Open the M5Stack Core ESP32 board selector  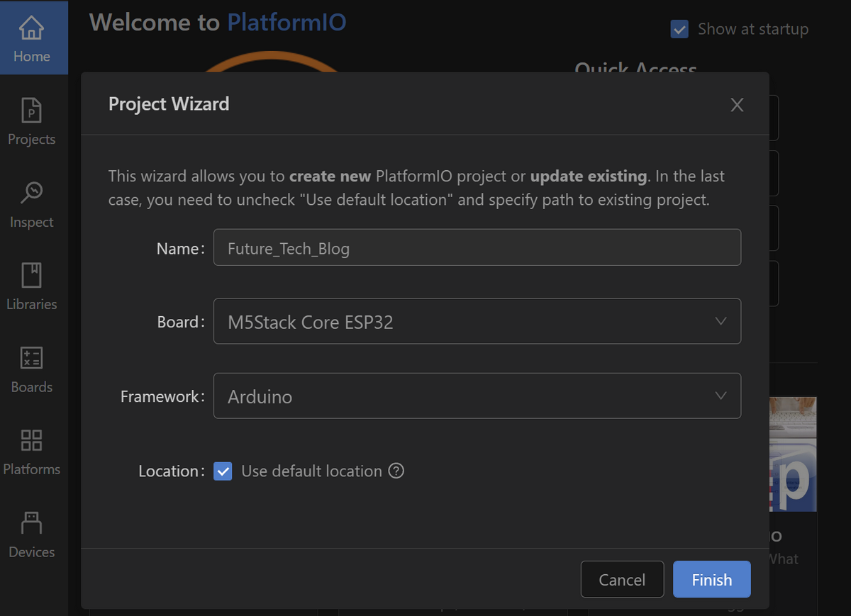(477, 321)
